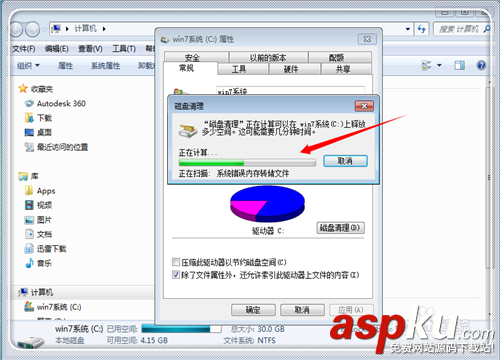The height and width of the screenshot is (360, 500).
Task: Click the 迅雷下载 library icon
Action: coord(29,249)
